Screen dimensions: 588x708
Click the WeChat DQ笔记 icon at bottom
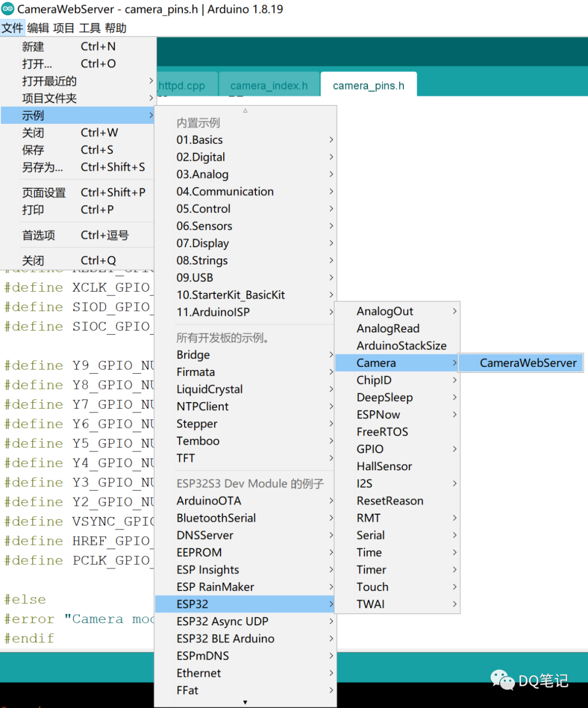[504, 680]
